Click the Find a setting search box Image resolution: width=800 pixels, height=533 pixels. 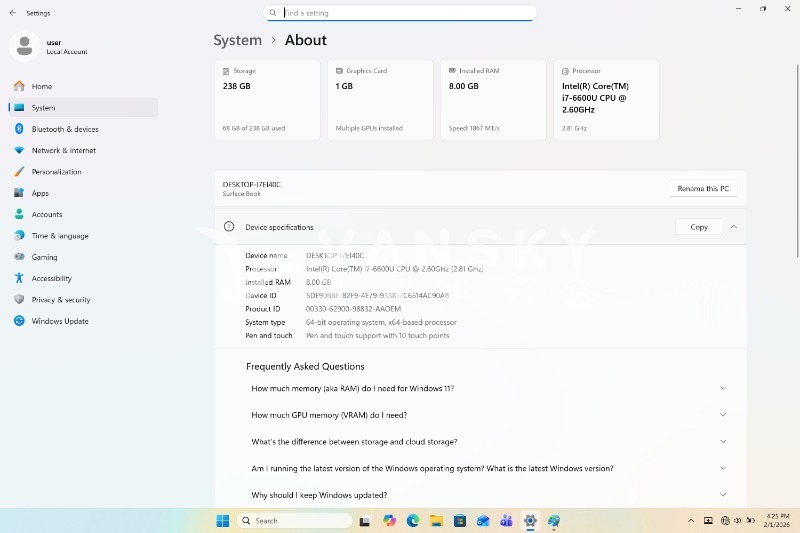click(x=399, y=13)
